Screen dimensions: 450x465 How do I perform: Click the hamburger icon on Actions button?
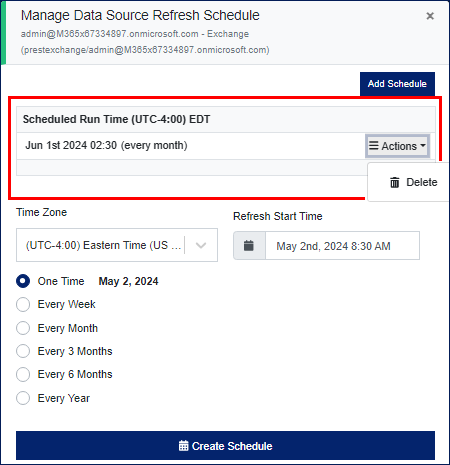[x=374, y=146]
